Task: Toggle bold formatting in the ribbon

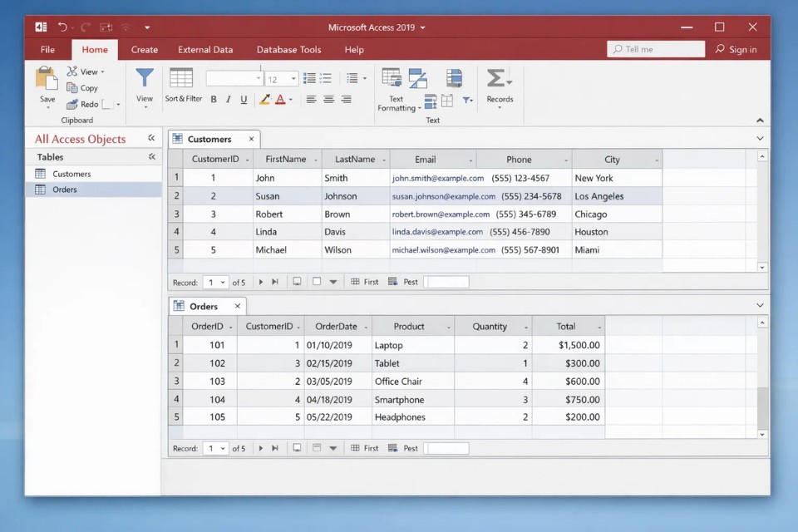Action: tap(214, 100)
